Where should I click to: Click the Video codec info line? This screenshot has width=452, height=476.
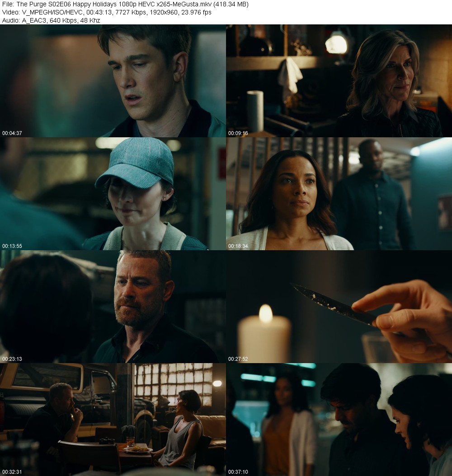coord(107,13)
